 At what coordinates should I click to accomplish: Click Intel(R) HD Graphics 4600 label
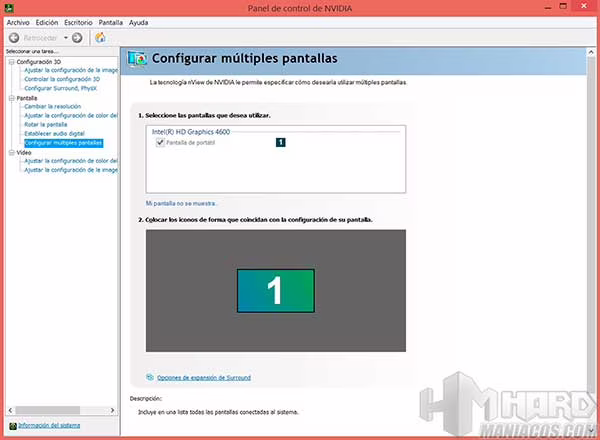(x=191, y=132)
